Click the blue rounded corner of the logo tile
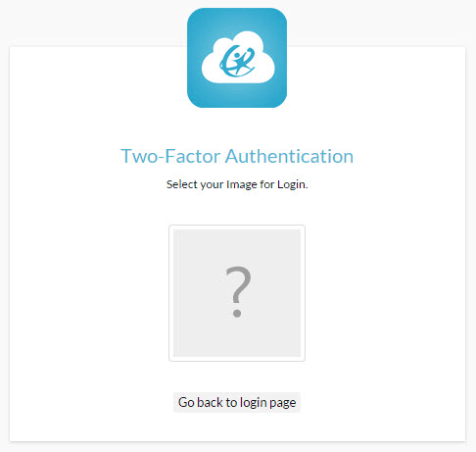476x452 pixels. point(194,15)
